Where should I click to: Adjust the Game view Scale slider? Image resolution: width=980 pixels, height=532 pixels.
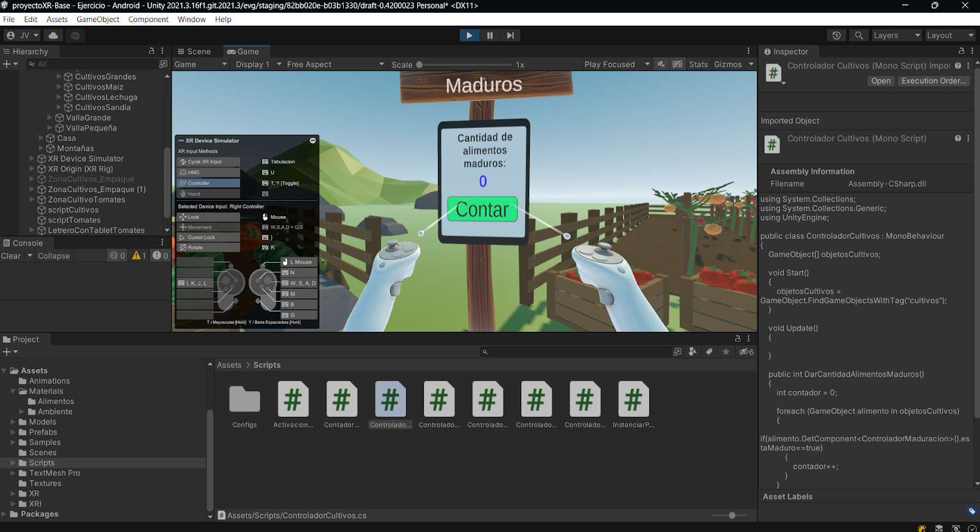point(420,65)
